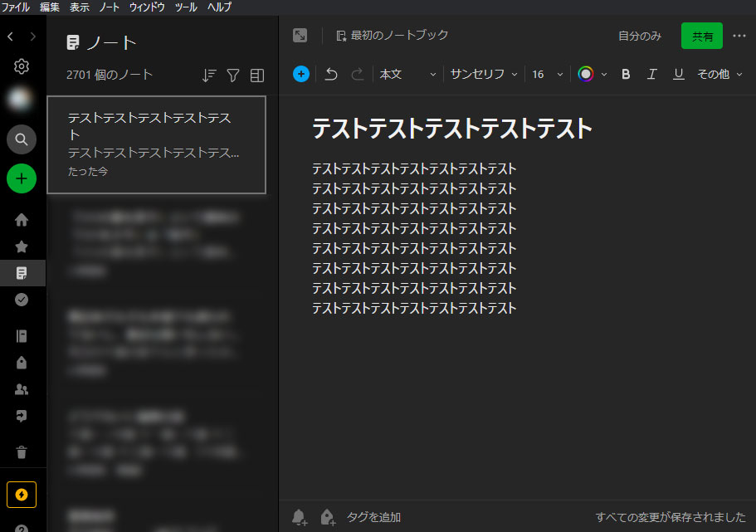Open the insert menu with the blue plus
This screenshot has width=756, height=532.
click(300, 74)
